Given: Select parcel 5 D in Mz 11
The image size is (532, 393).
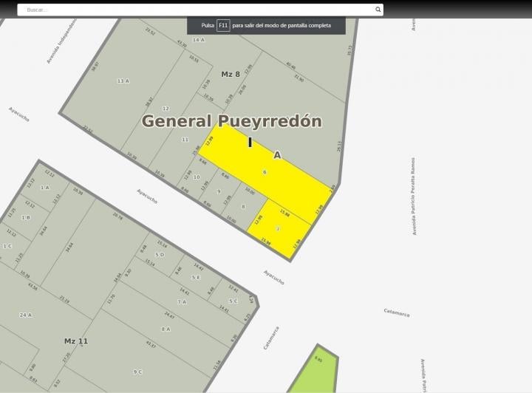Looking at the screenshot, I should 160,254.
